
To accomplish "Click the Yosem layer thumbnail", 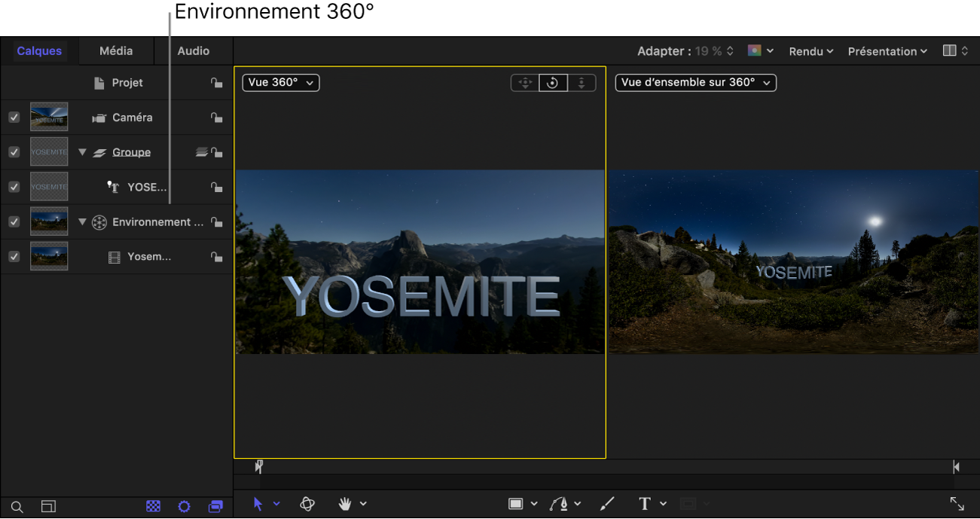I will pos(48,256).
